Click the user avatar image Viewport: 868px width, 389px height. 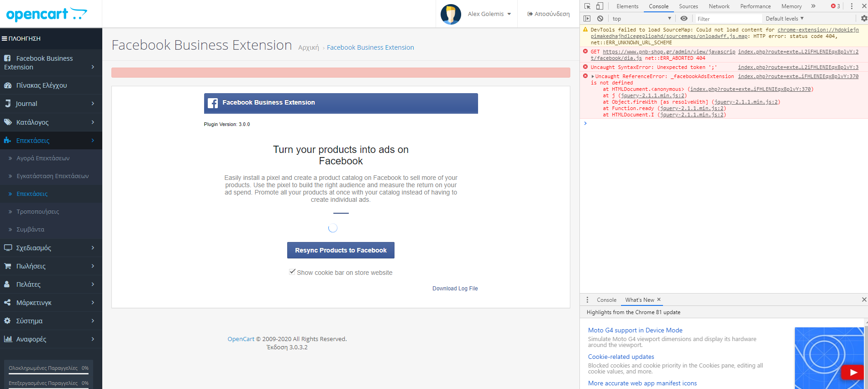(451, 14)
